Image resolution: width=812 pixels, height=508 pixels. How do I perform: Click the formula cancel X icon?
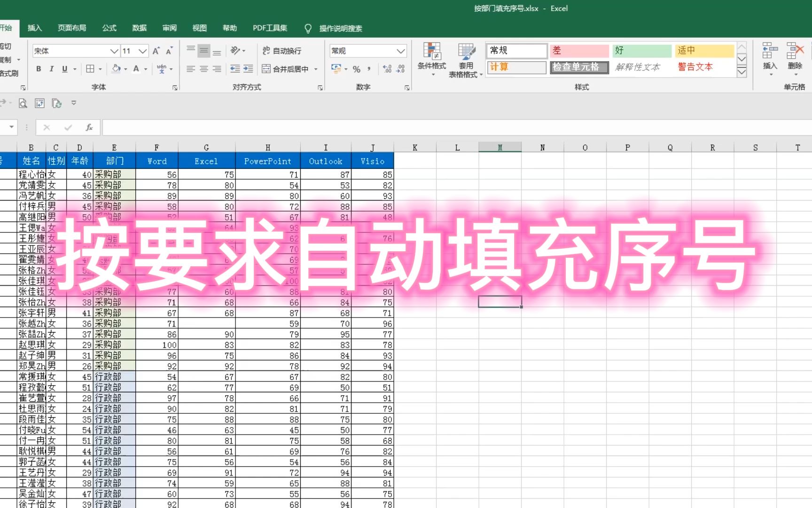[47, 127]
